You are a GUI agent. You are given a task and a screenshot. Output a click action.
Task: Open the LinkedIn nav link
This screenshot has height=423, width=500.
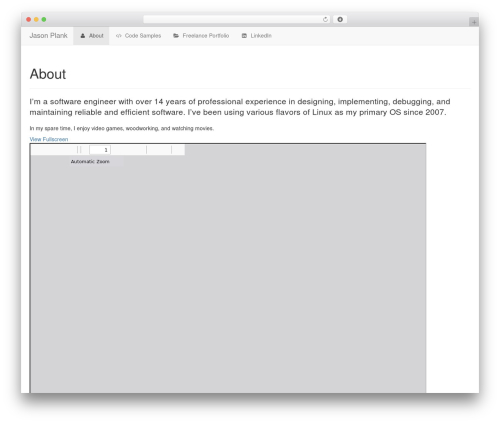256,36
